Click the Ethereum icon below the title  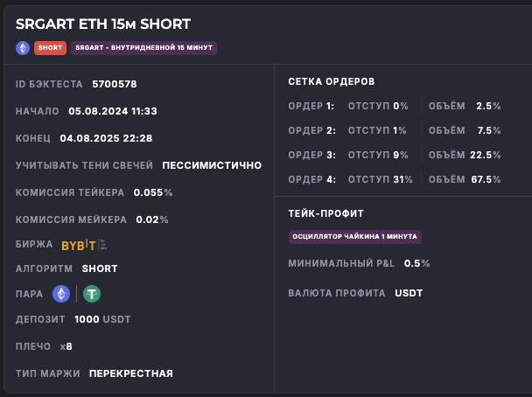tap(23, 47)
